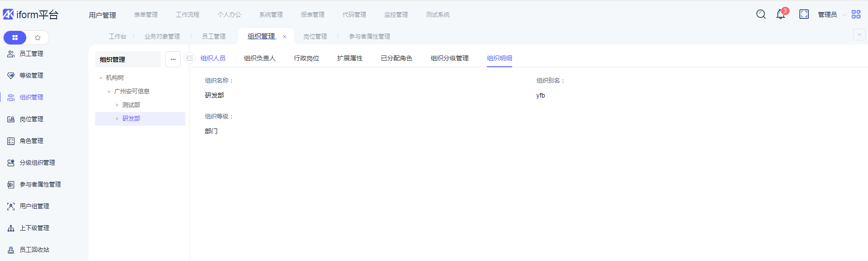This screenshot has width=868, height=261.
Task: Close the 组织管理 page tab
Action: coord(285,37)
